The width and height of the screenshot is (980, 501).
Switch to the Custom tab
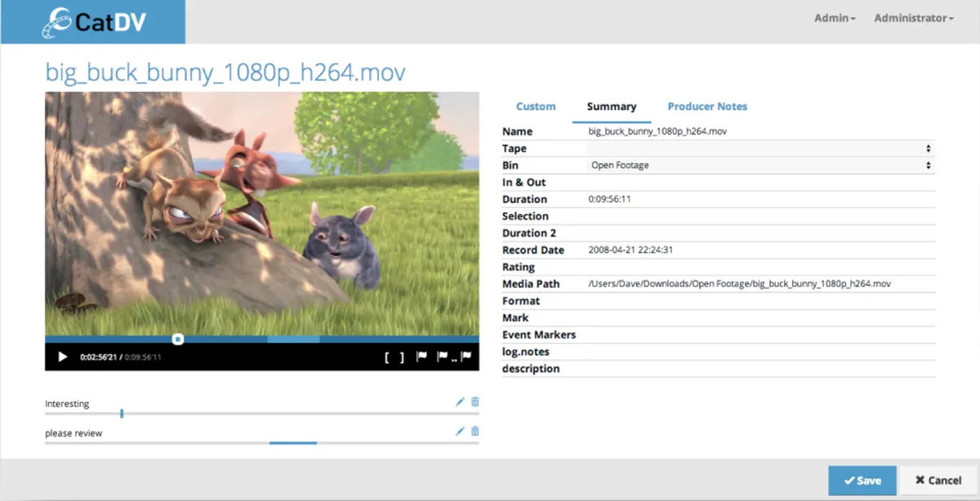click(x=536, y=107)
